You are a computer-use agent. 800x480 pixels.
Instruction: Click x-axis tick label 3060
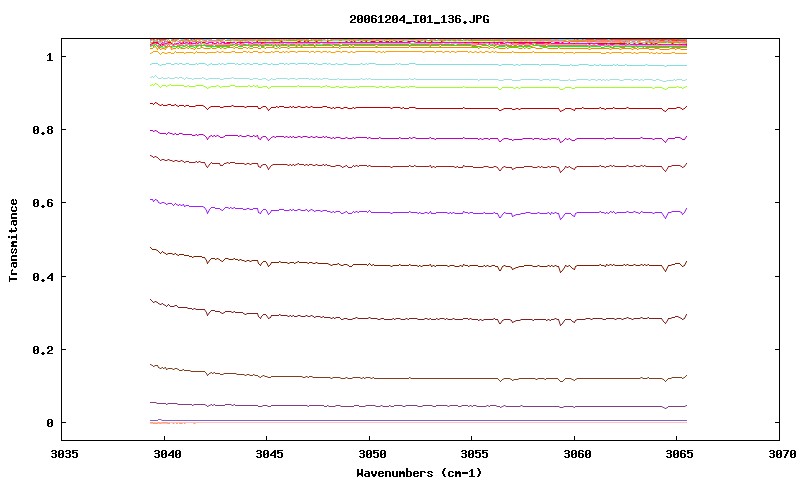pyautogui.click(x=577, y=454)
